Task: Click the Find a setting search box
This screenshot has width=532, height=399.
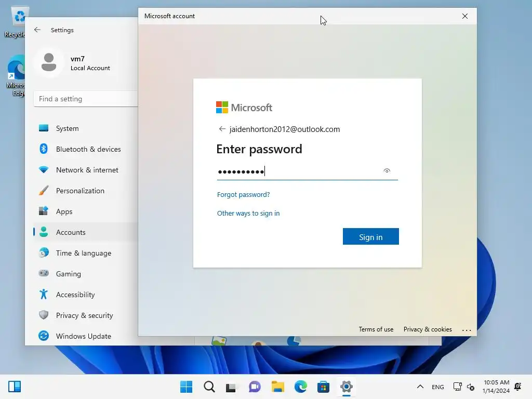Action: coord(86,99)
